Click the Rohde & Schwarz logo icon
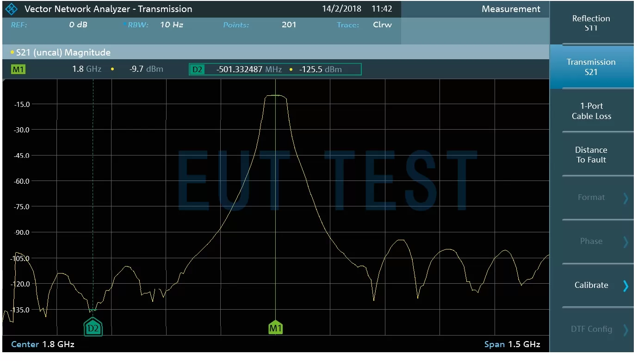This screenshot has width=644, height=361. click(x=12, y=9)
